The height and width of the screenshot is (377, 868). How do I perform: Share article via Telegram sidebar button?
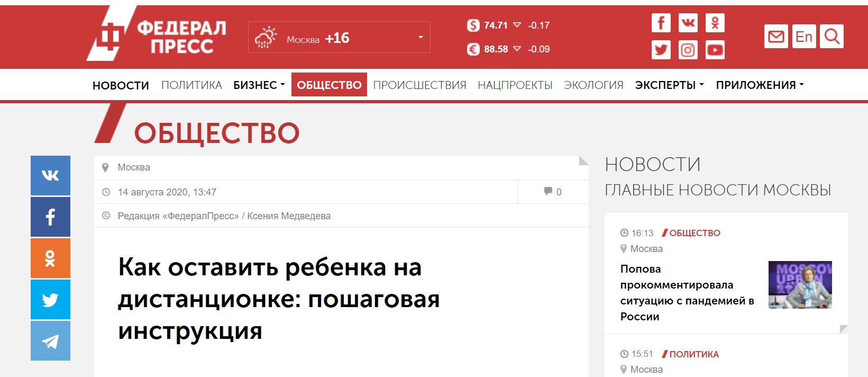click(50, 341)
